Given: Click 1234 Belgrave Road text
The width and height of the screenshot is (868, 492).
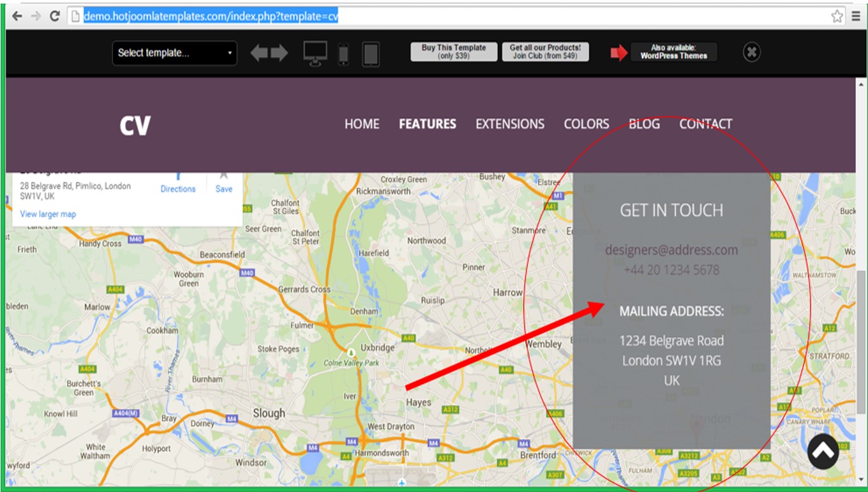Looking at the screenshot, I should pyautogui.click(x=671, y=341).
